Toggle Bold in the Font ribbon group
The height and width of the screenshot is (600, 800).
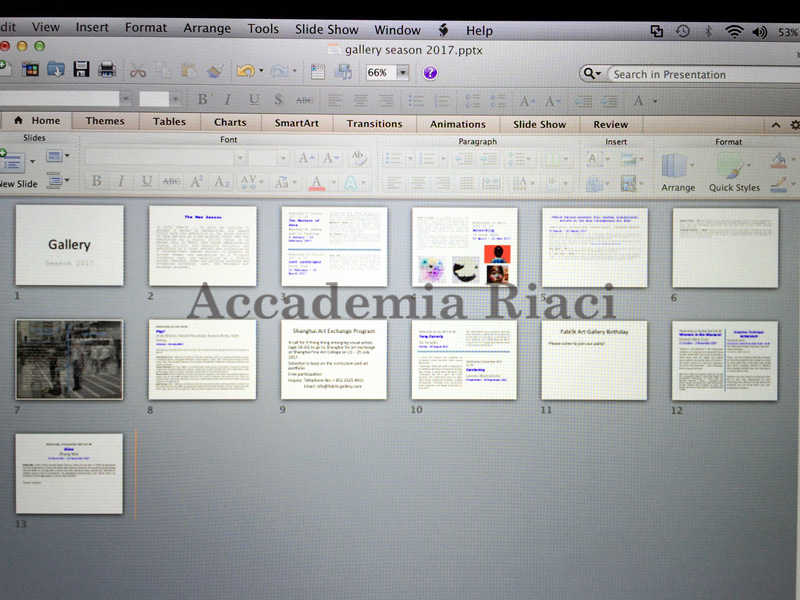pyautogui.click(x=96, y=181)
